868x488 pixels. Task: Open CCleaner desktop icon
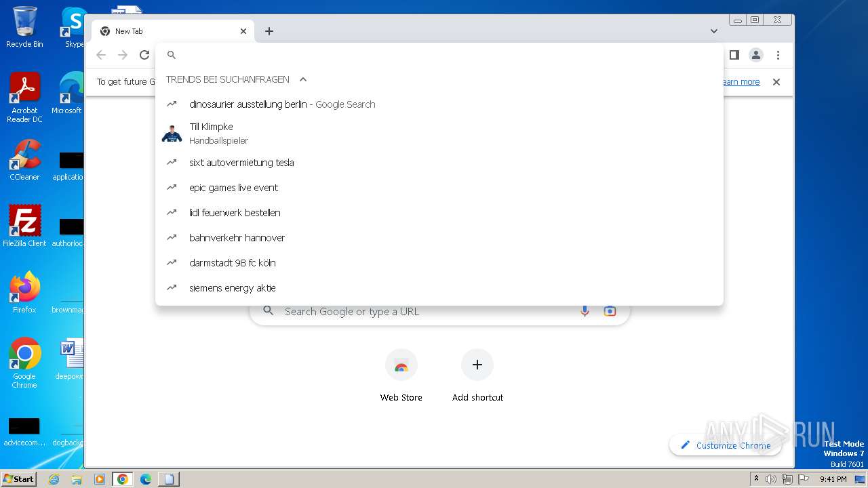tap(24, 160)
